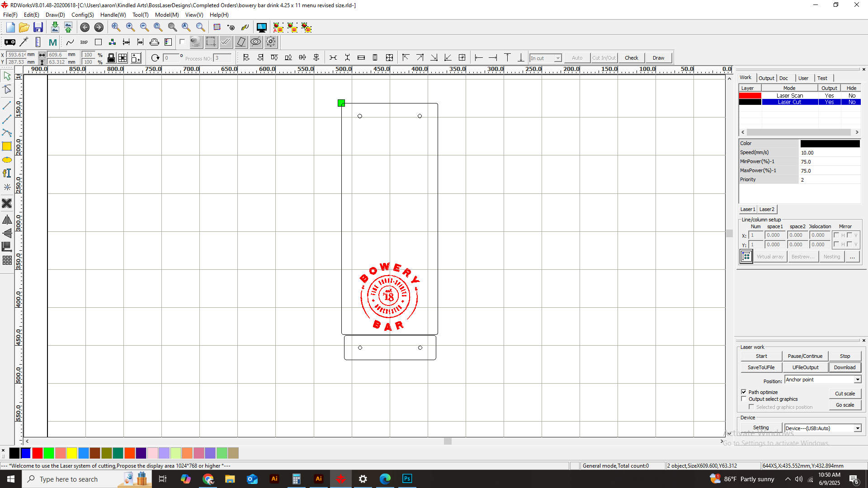Click the black Color swatch in layer properties
This screenshot has height=488, width=868.
click(830, 144)
